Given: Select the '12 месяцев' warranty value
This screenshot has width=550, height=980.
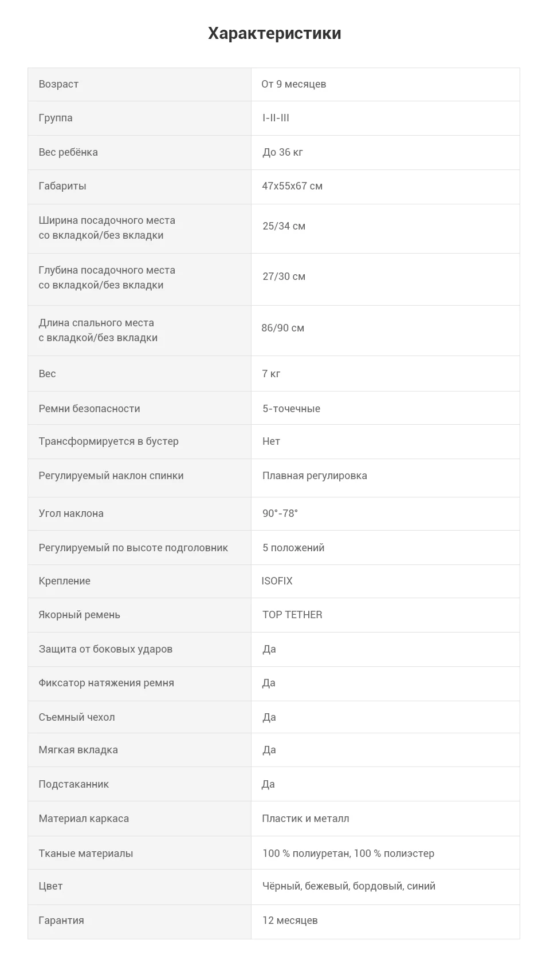Looking at the screenshot, I should pyautogui.click(x=290, y=920).
